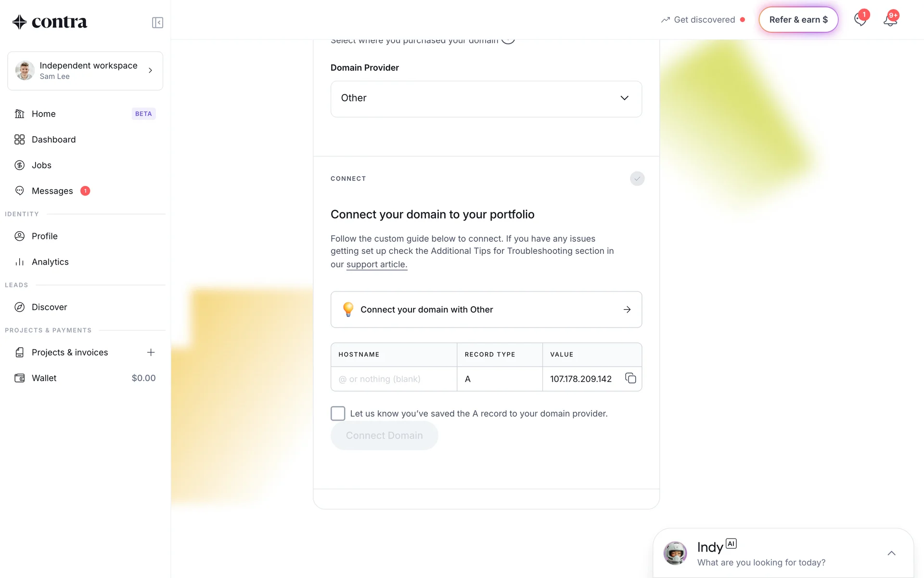
Task: Open Wallet from sidebar
Action: (x=44, y=378)
